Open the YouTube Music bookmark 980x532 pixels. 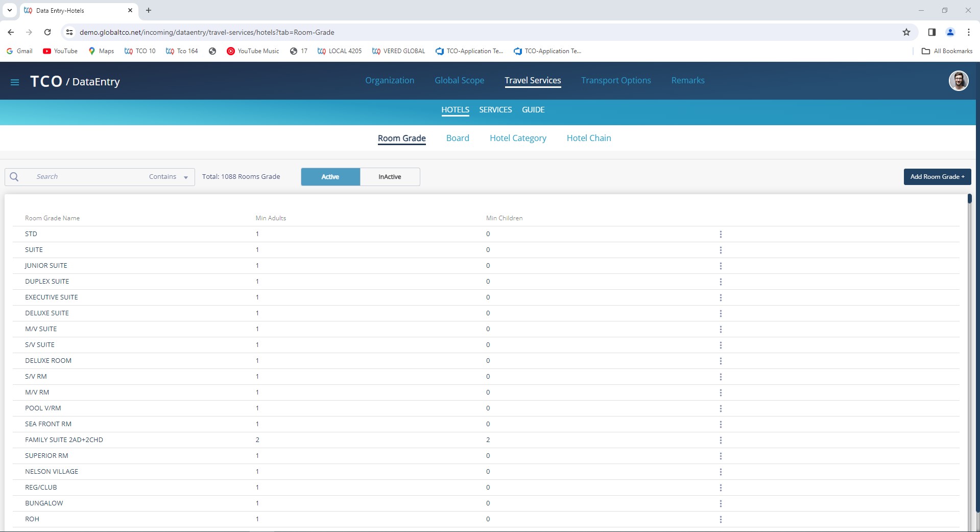(x=253, y=51)
